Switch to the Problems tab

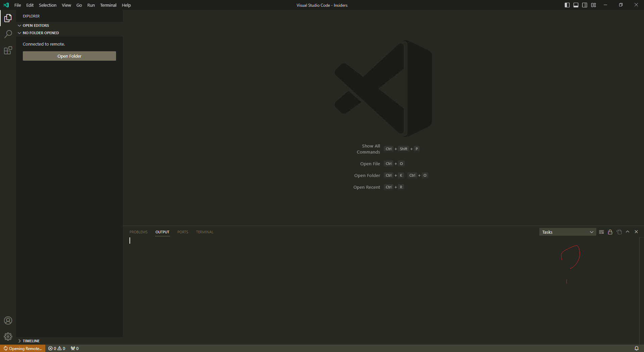click(138, 232)
